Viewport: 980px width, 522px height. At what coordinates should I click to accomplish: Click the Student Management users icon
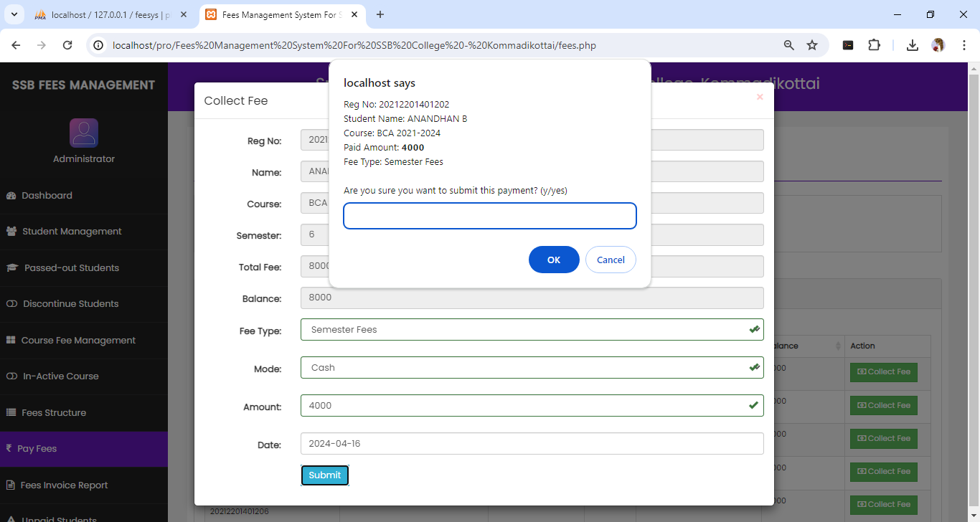11,232
